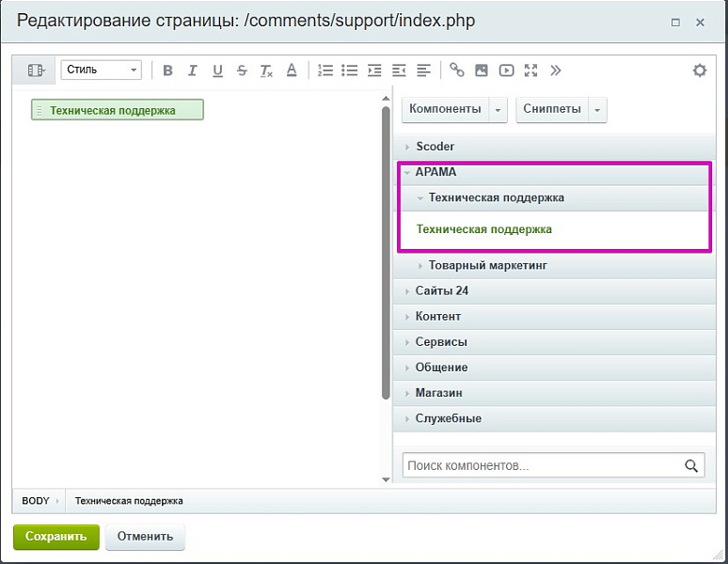Click the Поиск компонентов search field
This screenshot has width=728, height=564.
click(x=541, y=465)
